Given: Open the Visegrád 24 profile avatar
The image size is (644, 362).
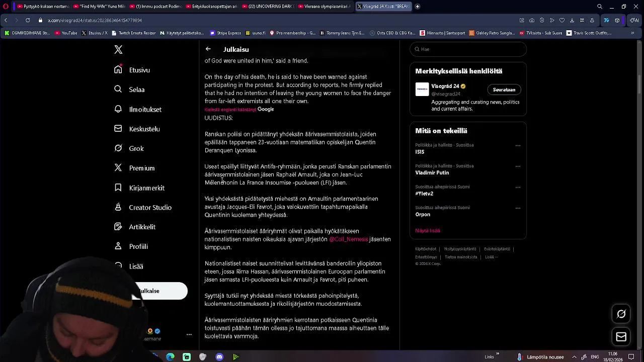Looking at the screenshot, I should [422, 89].
